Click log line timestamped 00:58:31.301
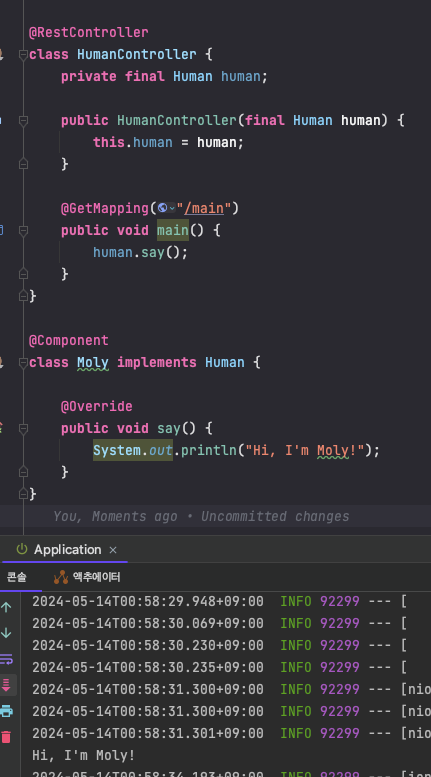 (x=231, y=733)
